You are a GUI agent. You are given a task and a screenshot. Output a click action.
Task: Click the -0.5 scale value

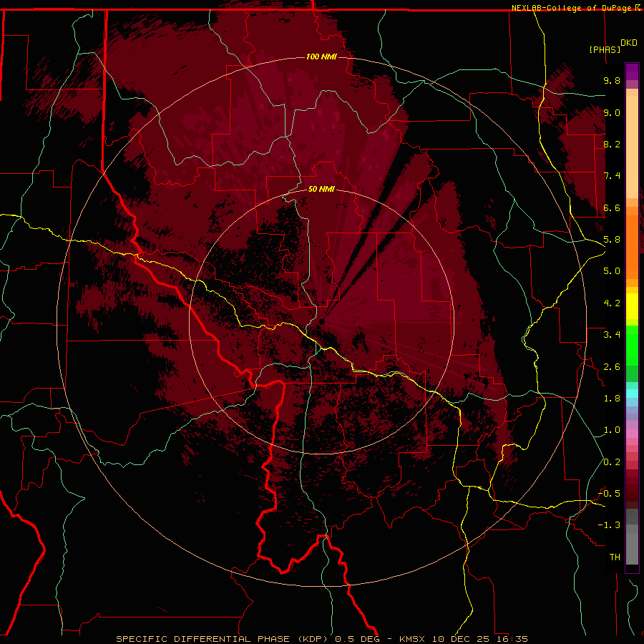(x=609, y=494)
